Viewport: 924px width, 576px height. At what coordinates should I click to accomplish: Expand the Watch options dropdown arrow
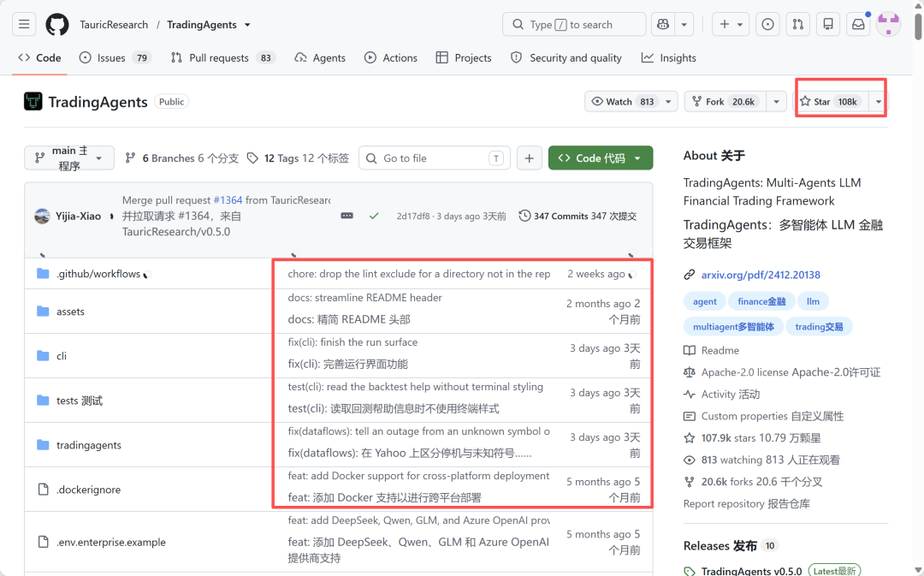tap(668, 101)
